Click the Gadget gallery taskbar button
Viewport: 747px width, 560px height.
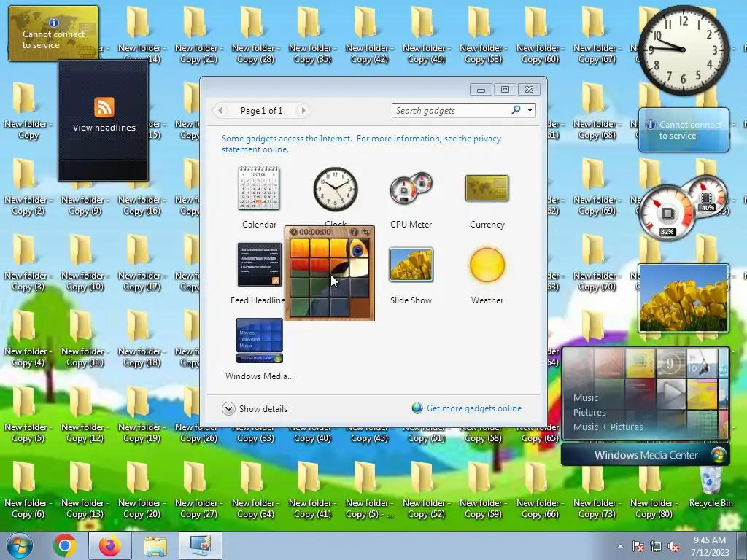click(201, 545)
